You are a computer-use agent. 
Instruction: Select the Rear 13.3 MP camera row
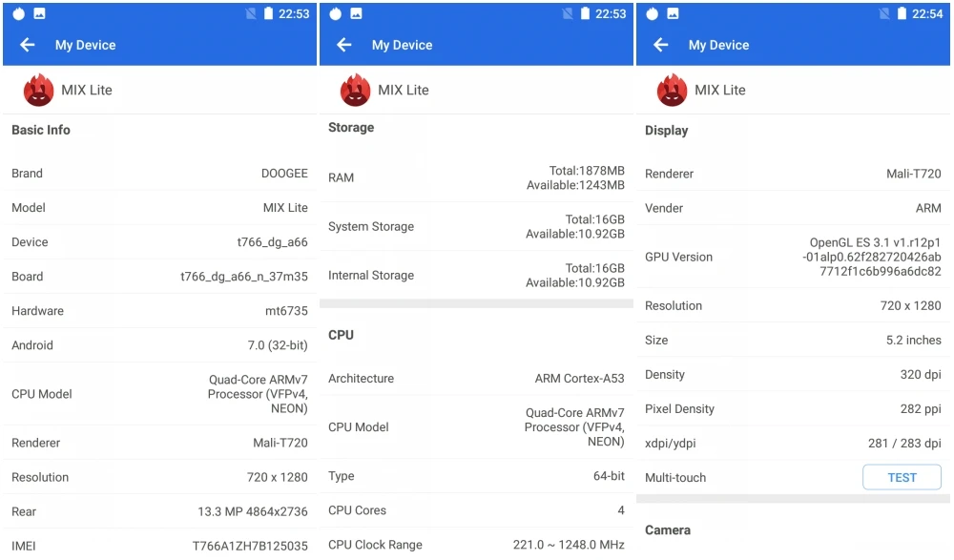coord(159,511)
